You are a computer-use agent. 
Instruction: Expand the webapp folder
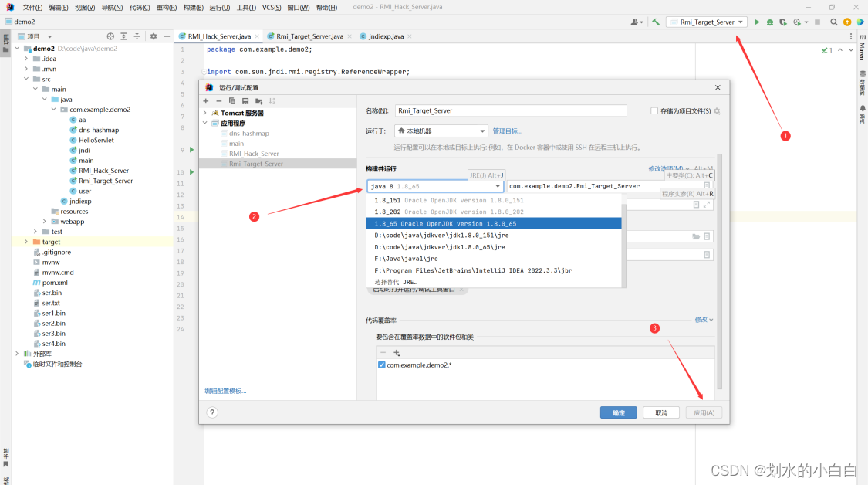pyautogui.click(x=44, y=222)
